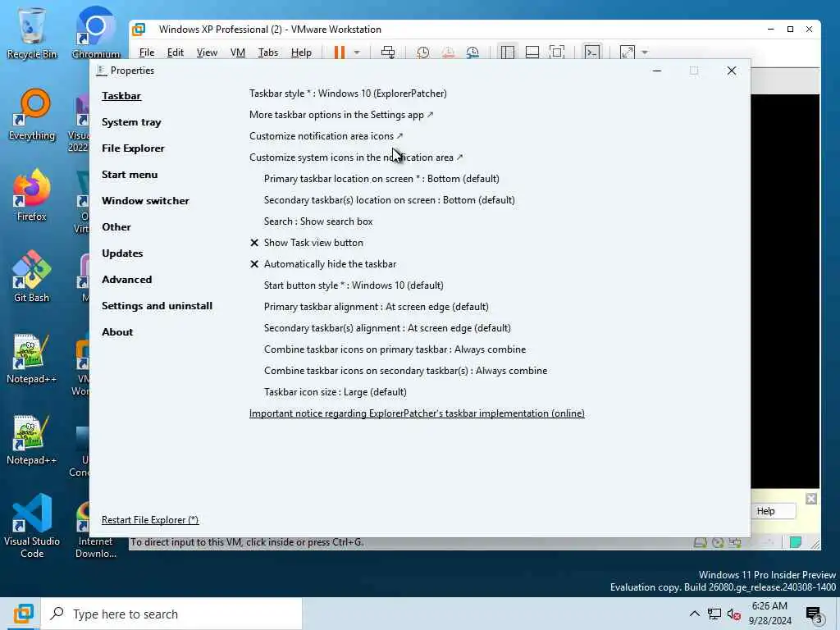This screenshot has width=840, height=630.
Task: Enter full screen mode icon in VMware
Action: pos(557,52)
